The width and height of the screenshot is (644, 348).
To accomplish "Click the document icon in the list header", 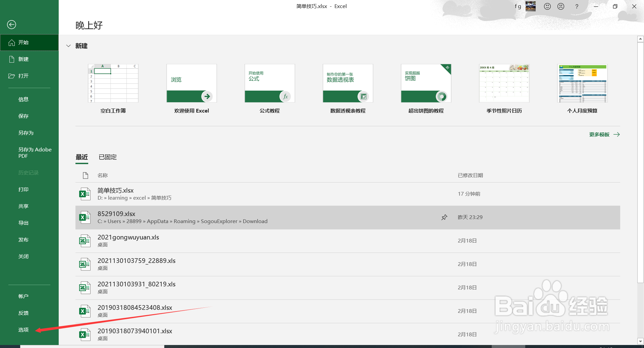I will click(86, 176).
